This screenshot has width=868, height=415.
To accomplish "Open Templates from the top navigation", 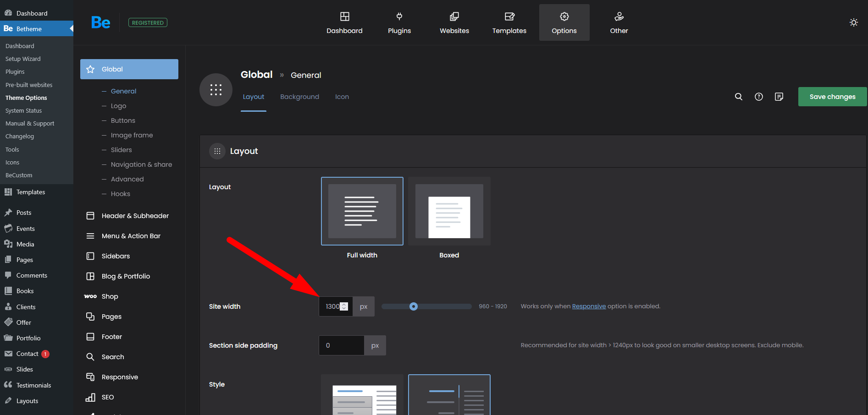I will (509, 22).
